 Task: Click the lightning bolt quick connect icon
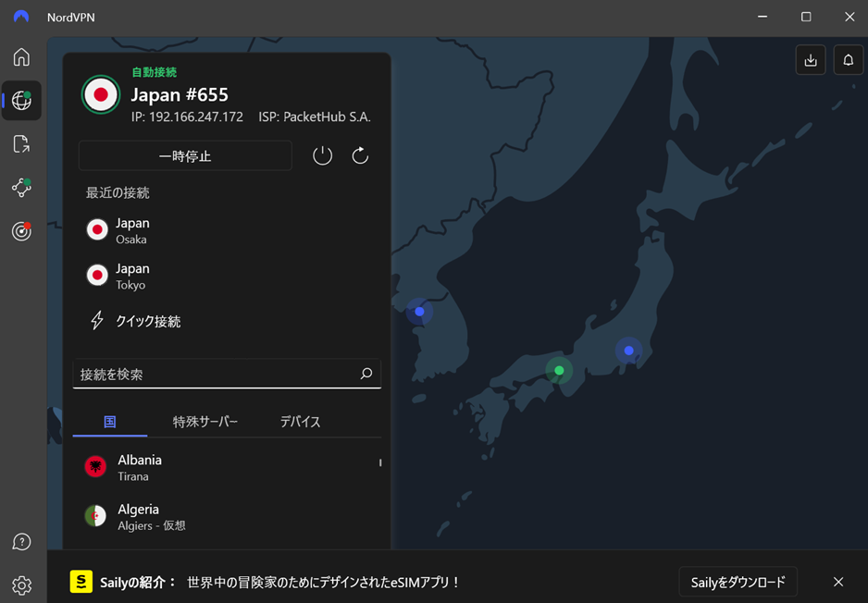coord(97,320)
